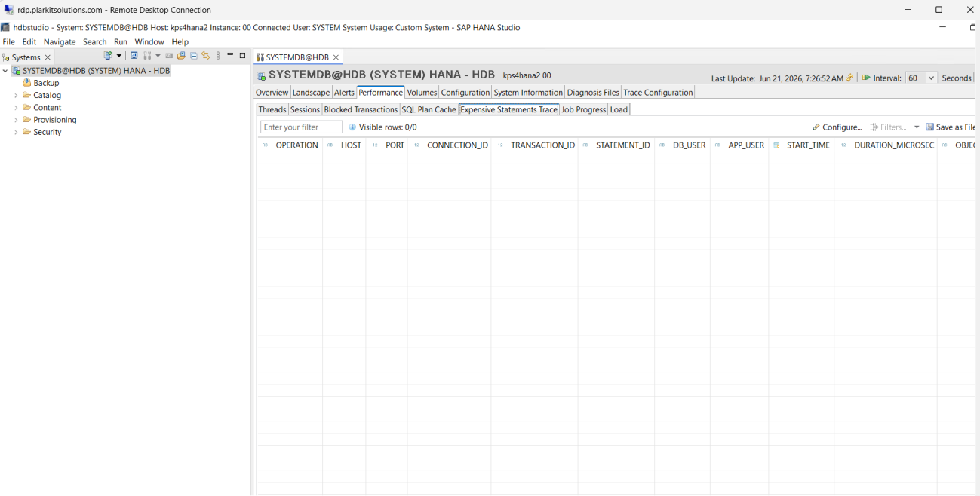The width and height of the screenshot is (980, 496).
Task: Close the Systems view tab
Action: (x=48, y=57)
